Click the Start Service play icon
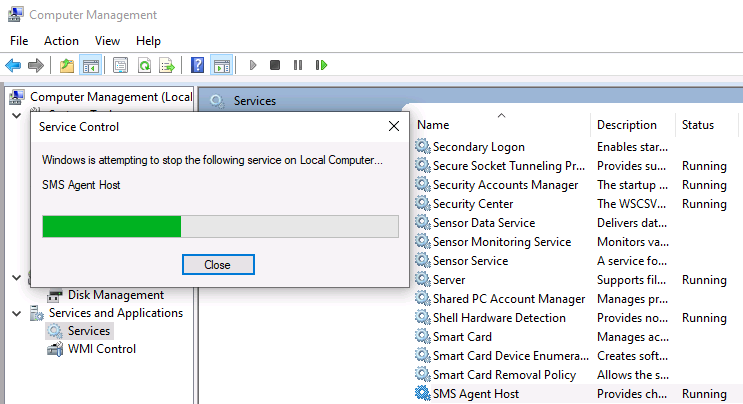Viewport: 743px width, 404px height. tap(253, 65)
